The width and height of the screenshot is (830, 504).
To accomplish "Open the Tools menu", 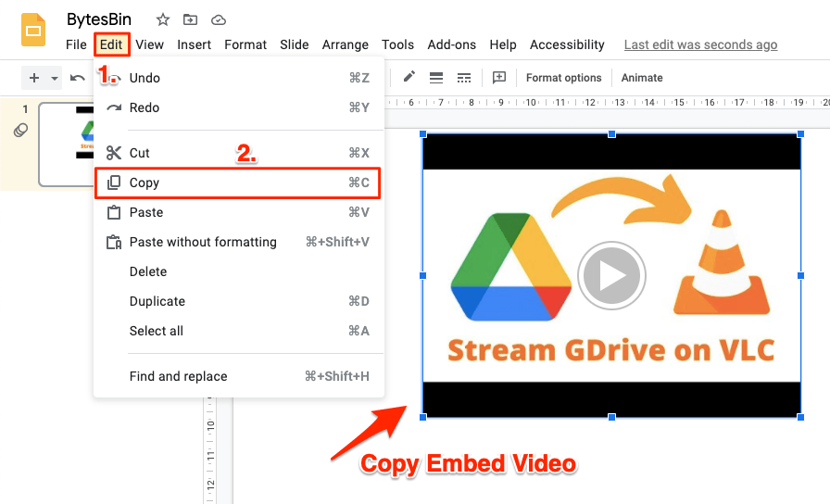I will 397,45.
